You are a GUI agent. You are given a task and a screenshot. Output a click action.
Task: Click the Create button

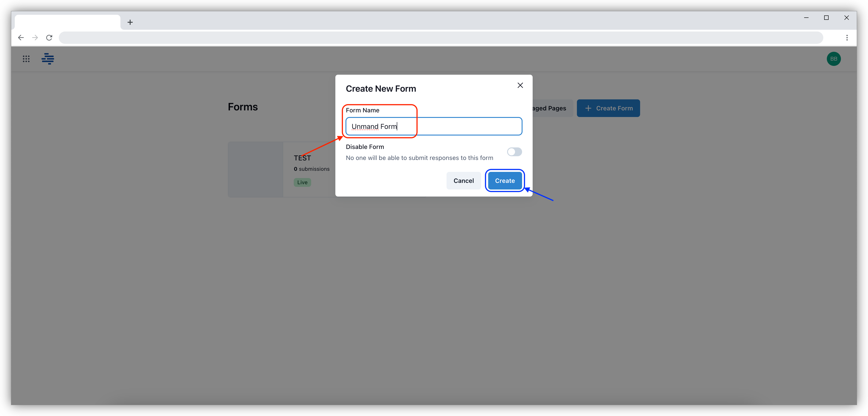click(x=504, y=181)
